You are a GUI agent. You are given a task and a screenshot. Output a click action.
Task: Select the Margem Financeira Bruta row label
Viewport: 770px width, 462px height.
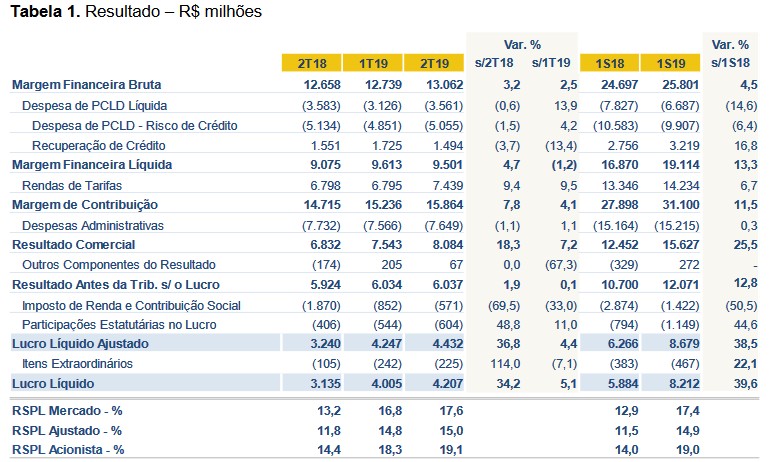coord(86,85)
